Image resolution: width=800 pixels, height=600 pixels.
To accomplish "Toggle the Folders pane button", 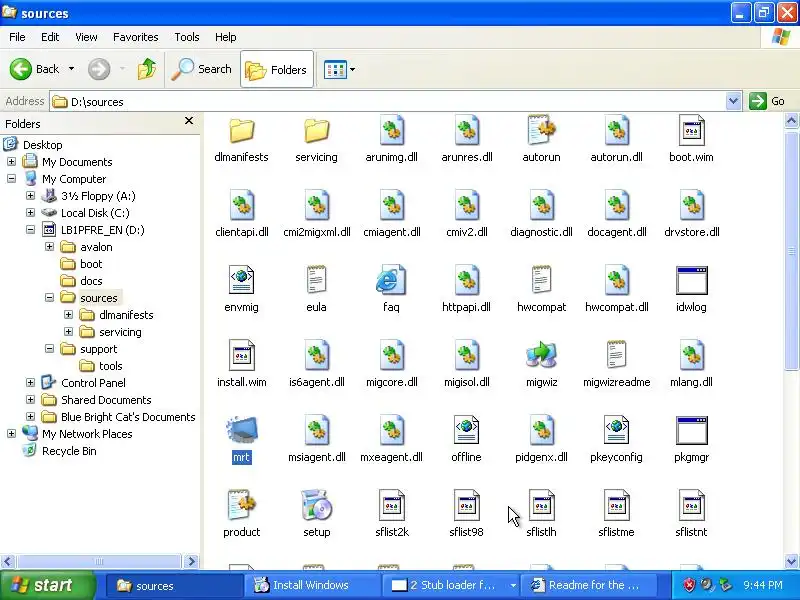I will tap(277, 69).
